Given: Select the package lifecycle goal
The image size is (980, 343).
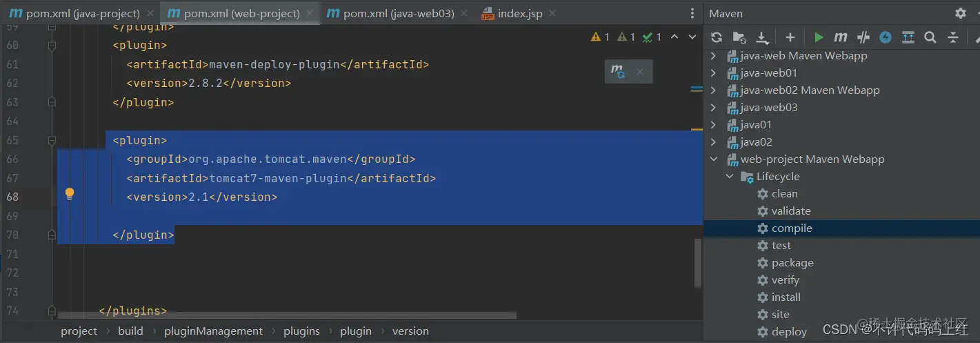Looking at the screenshot, I should coord(792,263).
